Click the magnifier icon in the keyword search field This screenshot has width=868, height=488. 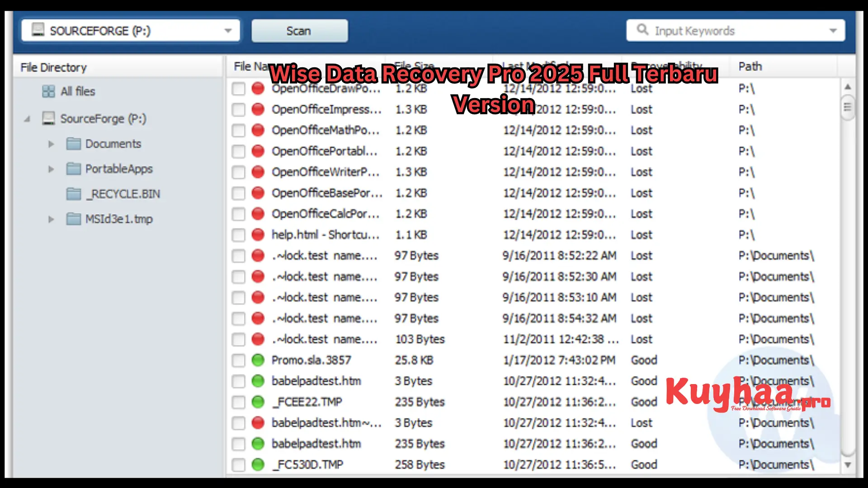click(x=642, y=30)
